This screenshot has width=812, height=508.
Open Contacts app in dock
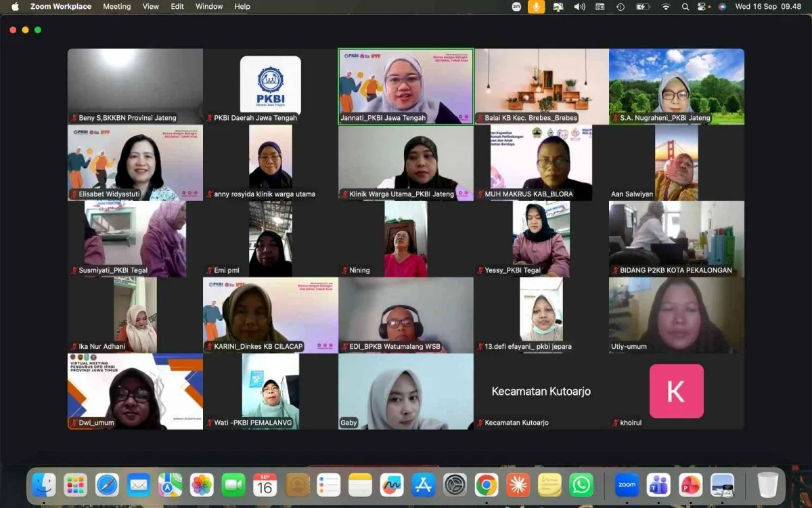pos(297,485)
